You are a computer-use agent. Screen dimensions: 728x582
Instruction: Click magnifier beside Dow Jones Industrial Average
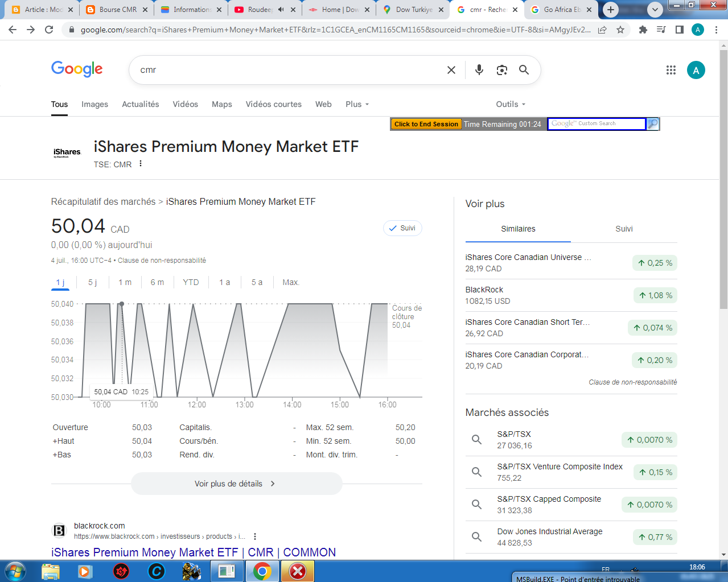(x=477, y=537)
